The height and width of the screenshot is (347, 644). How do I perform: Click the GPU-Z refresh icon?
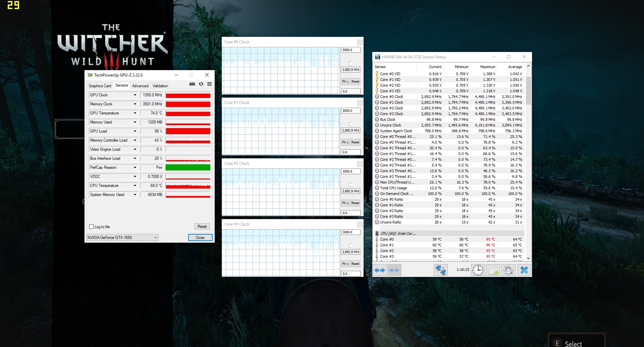pos(201,84)
